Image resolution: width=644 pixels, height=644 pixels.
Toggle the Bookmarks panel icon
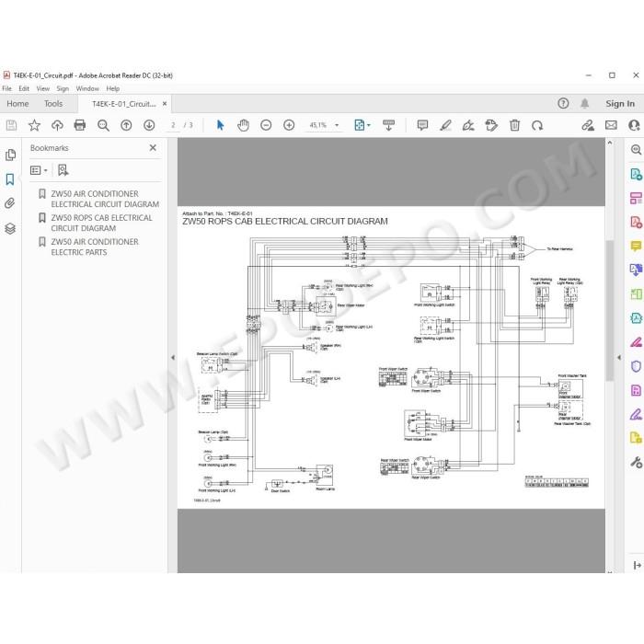tap(10, 179)
